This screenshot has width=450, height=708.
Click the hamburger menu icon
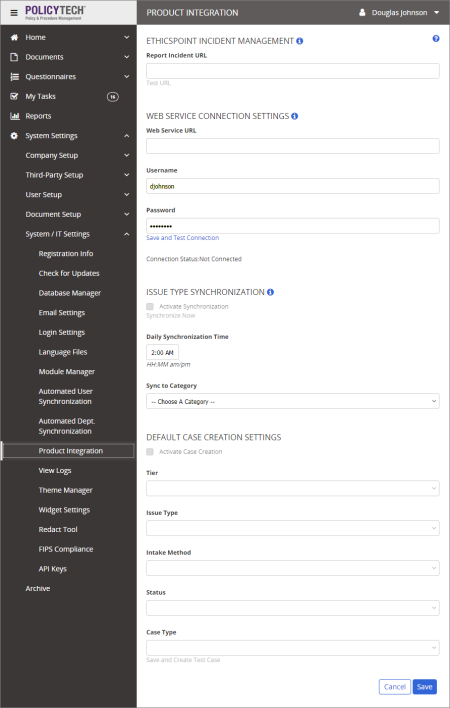[x=14, y=13]
